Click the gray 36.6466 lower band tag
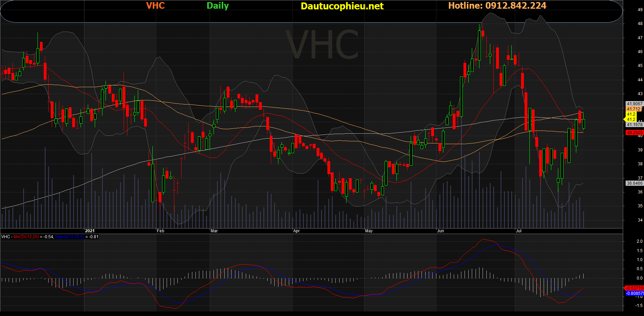This screenshot has height=316, width=644. click(634, 183)
